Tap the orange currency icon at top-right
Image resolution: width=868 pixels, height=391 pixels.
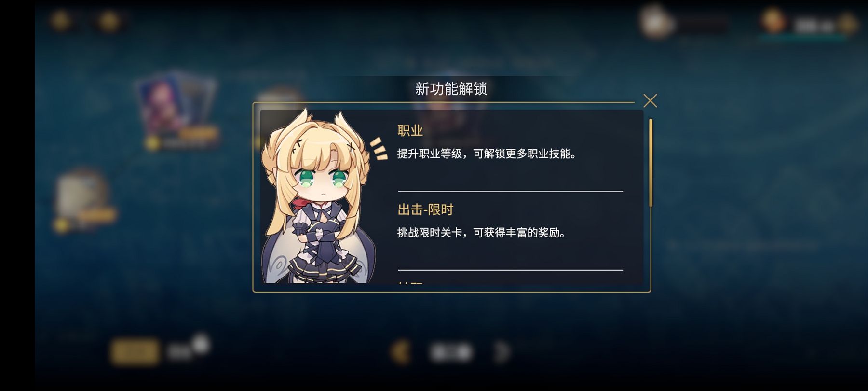point(773,21)
